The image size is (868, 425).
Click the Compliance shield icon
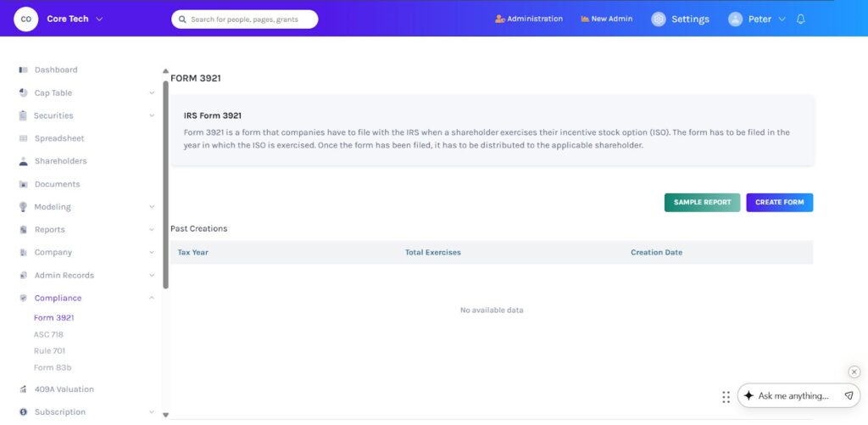(x=23, y=298)
